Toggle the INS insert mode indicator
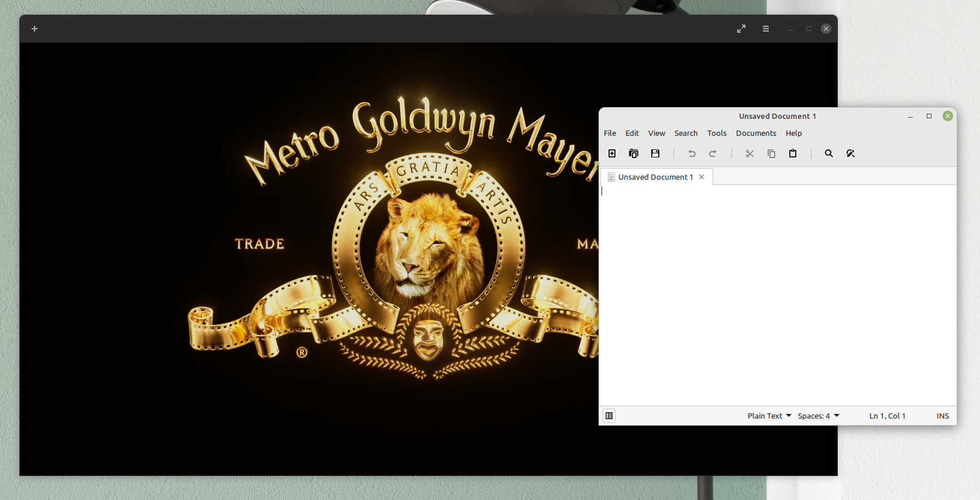 tap(943, 416)
